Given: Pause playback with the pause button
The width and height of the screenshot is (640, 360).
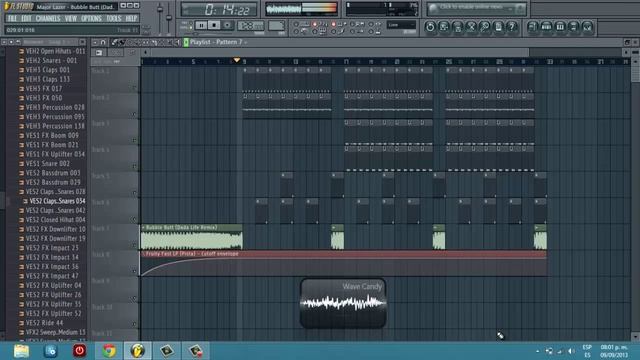Looking at the screenshot, I should click(201, 25).
